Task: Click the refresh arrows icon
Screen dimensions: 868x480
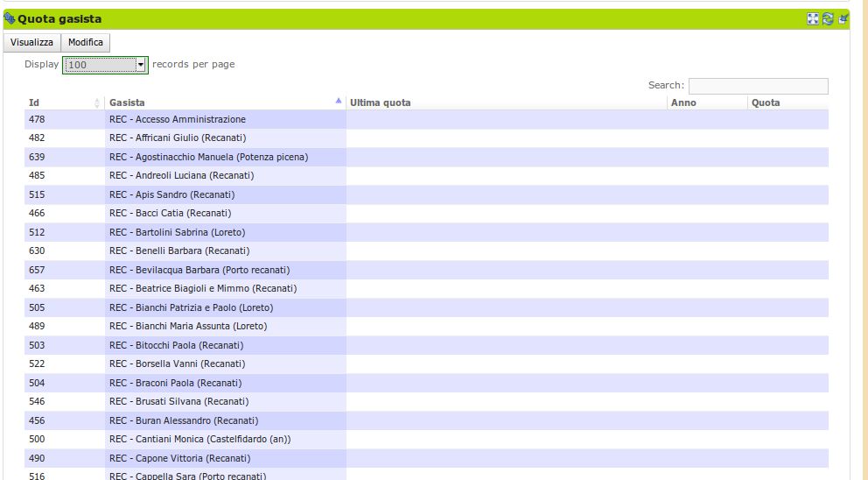Action: [828, 19]
